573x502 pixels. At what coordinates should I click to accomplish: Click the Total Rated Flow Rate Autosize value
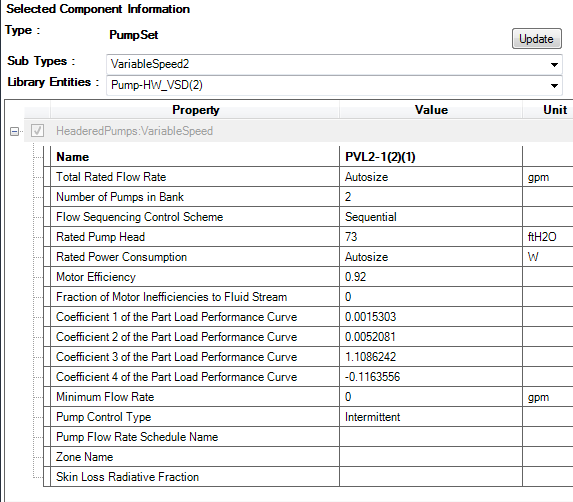pyautogui.click(x=431, y=177)
